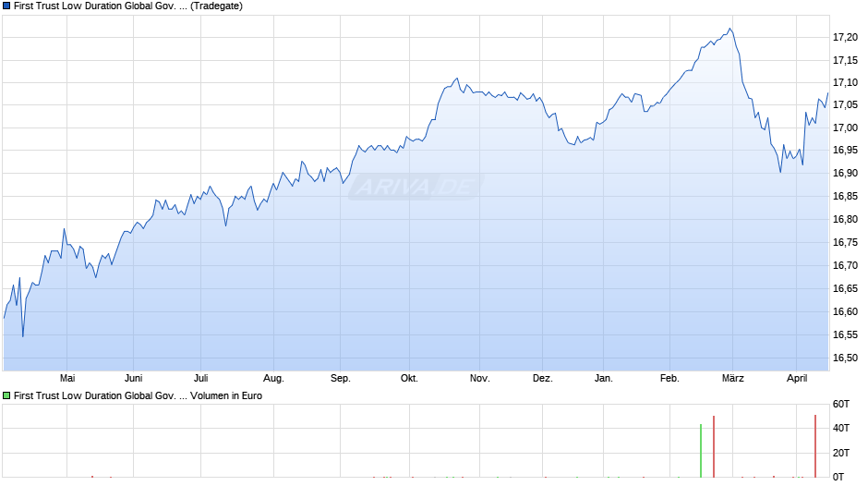Click the 17,05 price axis value

pos(845,104)
